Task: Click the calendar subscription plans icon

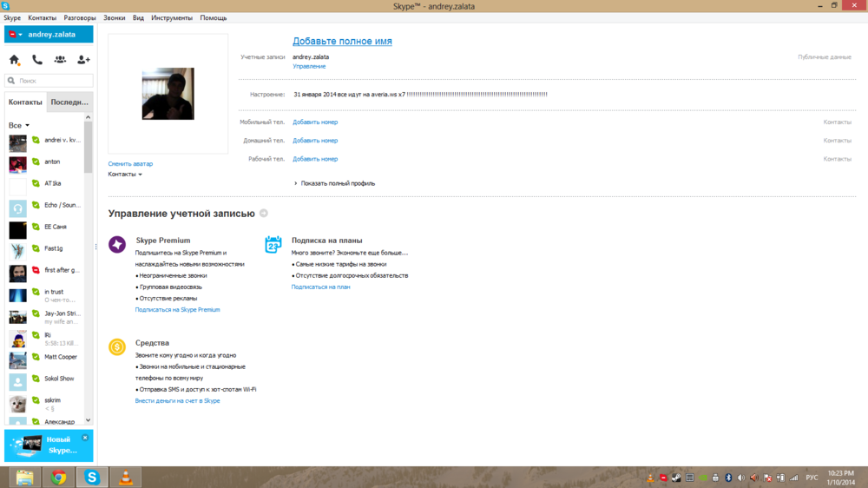Action: click(273, 245)
